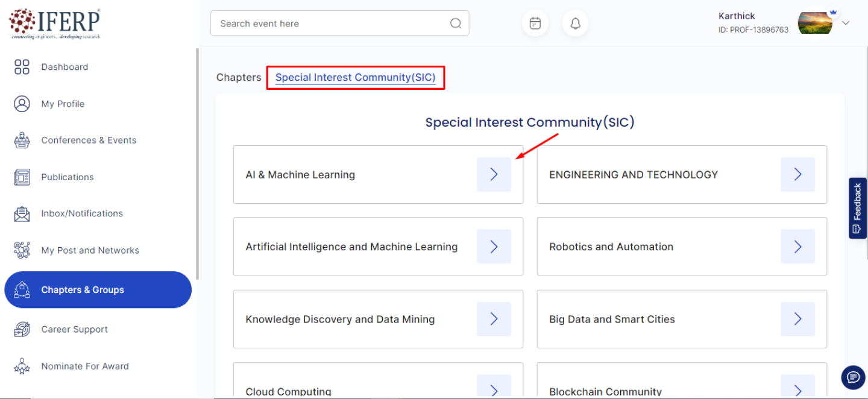Switch to the Chapters tab

pos(239,77)
